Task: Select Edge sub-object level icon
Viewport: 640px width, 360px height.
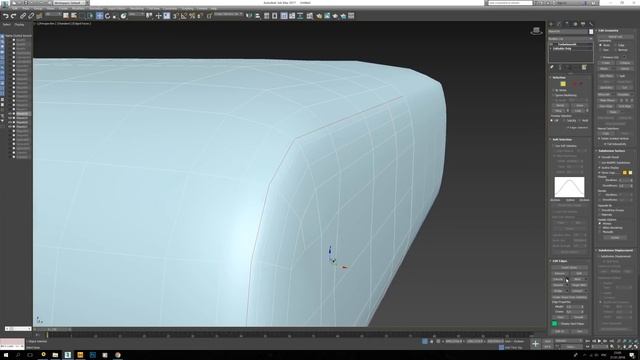Action: coord(563,84)
